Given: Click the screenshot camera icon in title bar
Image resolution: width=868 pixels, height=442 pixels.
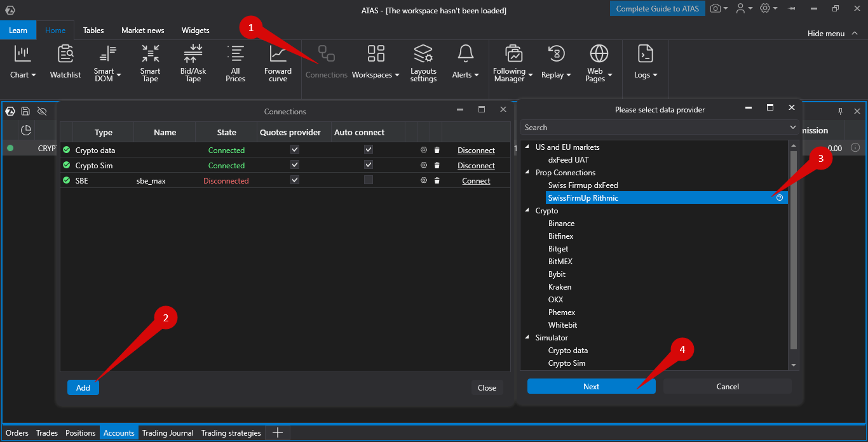Looking at the screenshot, I should (715, 8).
